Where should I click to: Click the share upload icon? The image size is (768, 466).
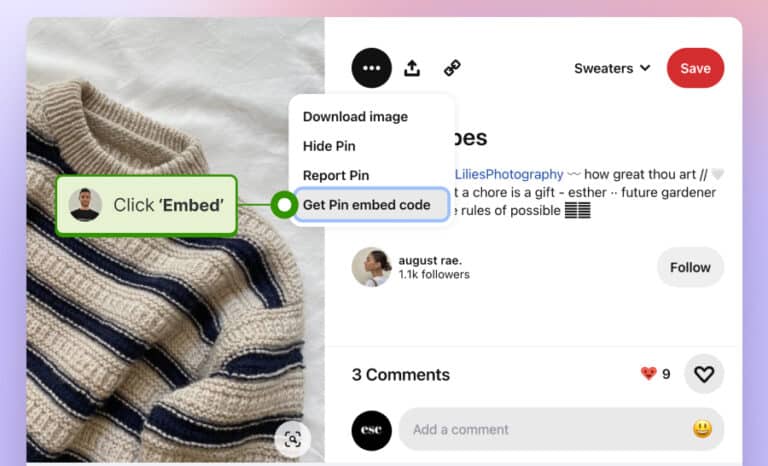[x=412, y=68]
